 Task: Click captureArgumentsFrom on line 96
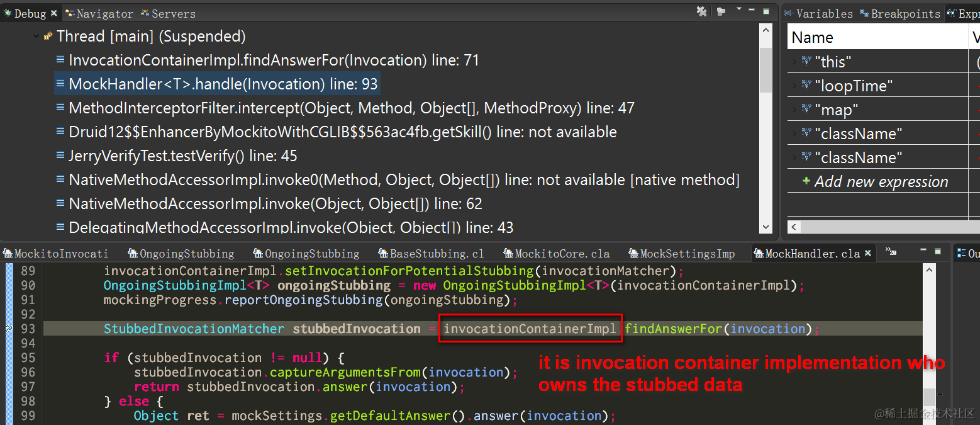pyautogui.click(x=345, y=372)
